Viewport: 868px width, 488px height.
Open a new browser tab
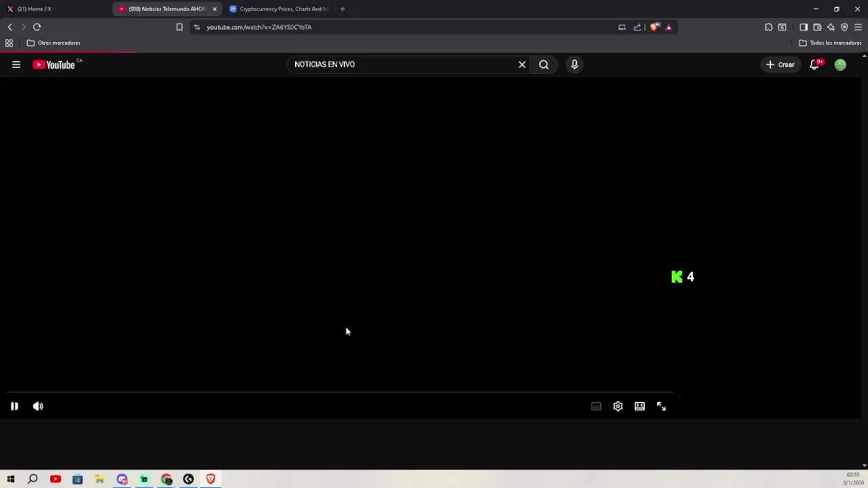342,9
